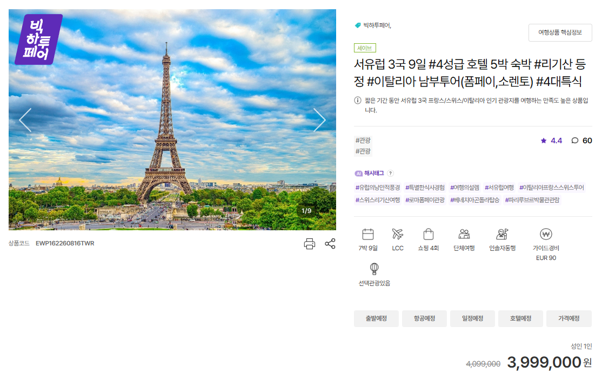
Task: Click hashtag #베네치아곤돌라탑승
Action: [475, 200]
